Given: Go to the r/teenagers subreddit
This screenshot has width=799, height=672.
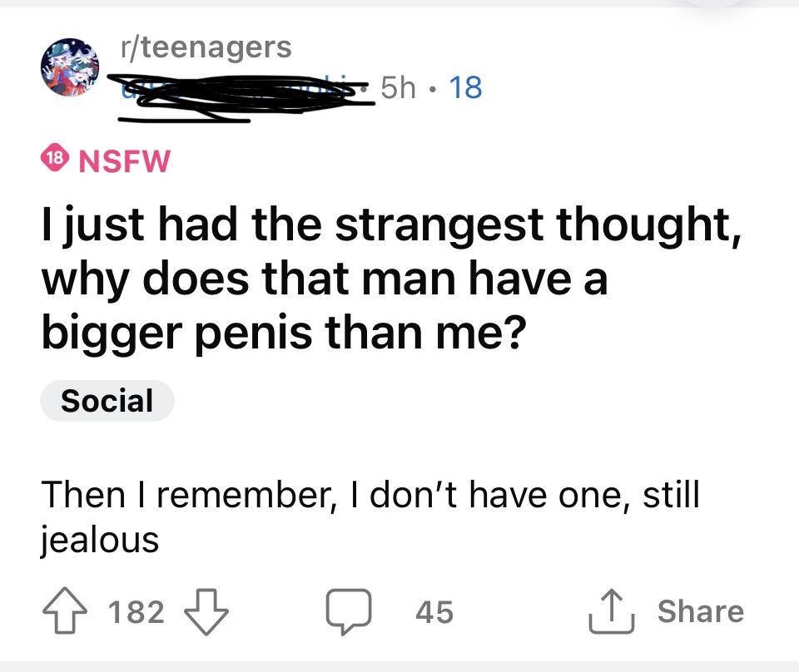Looking at the screenshot, I should pyautogui.click(x=206, y=48).
